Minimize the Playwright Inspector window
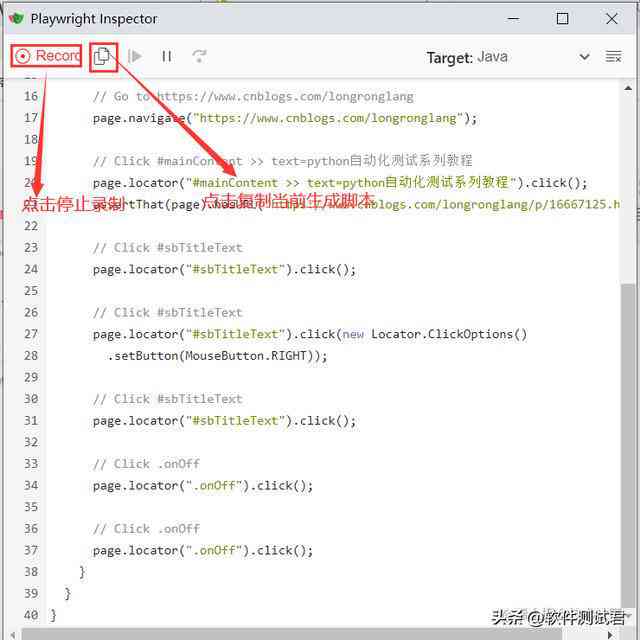640x640 pixels. (x=513, y=18)
